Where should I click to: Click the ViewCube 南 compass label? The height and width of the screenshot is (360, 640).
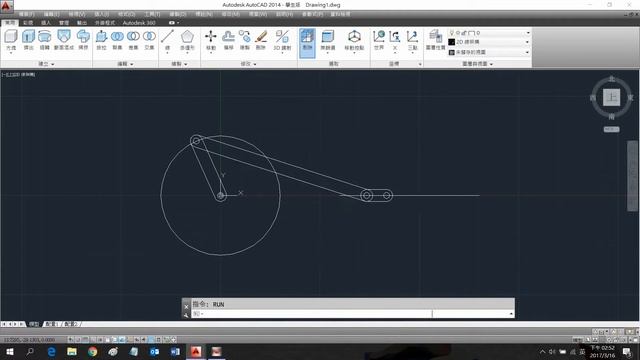611,117
